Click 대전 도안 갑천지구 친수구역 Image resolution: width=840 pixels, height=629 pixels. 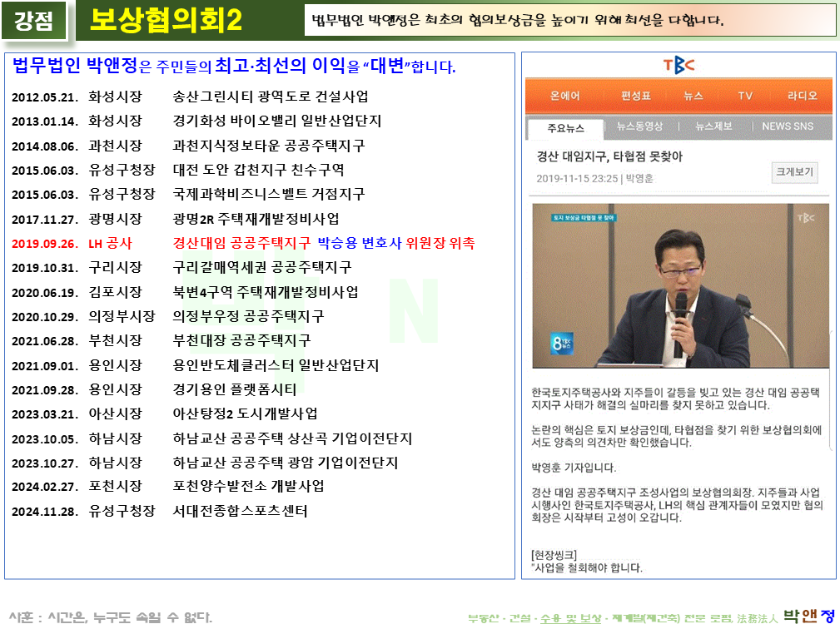point(258,171)
